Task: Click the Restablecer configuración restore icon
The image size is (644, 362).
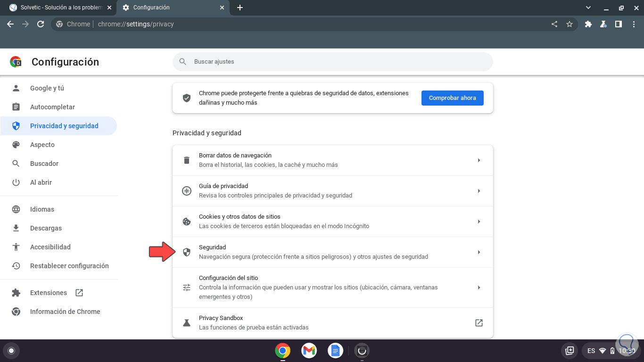Action: point(16,266)
